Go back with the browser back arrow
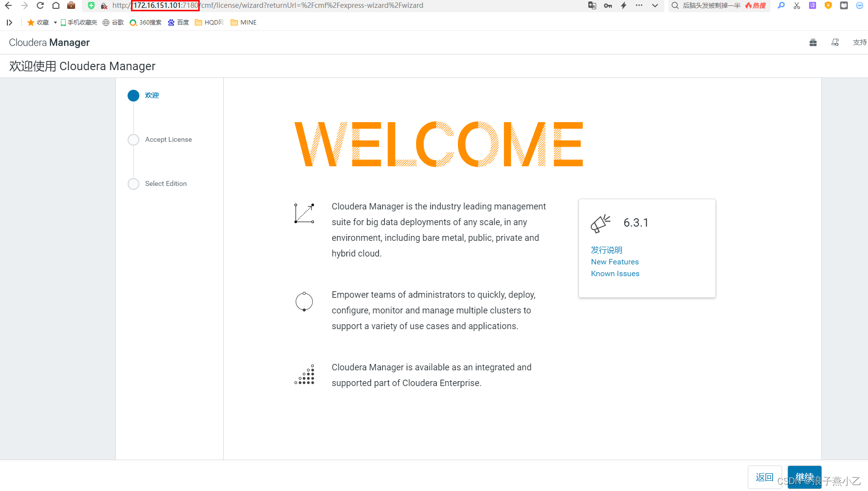868x491 pixels. point(8,6)
